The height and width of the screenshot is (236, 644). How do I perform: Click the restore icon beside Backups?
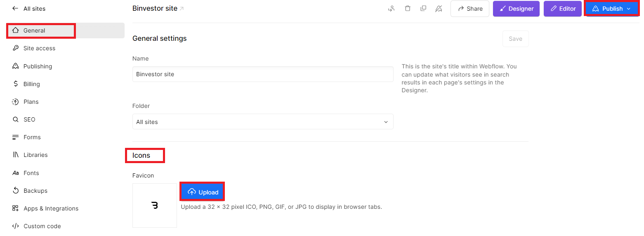click(x=16, y=190)
